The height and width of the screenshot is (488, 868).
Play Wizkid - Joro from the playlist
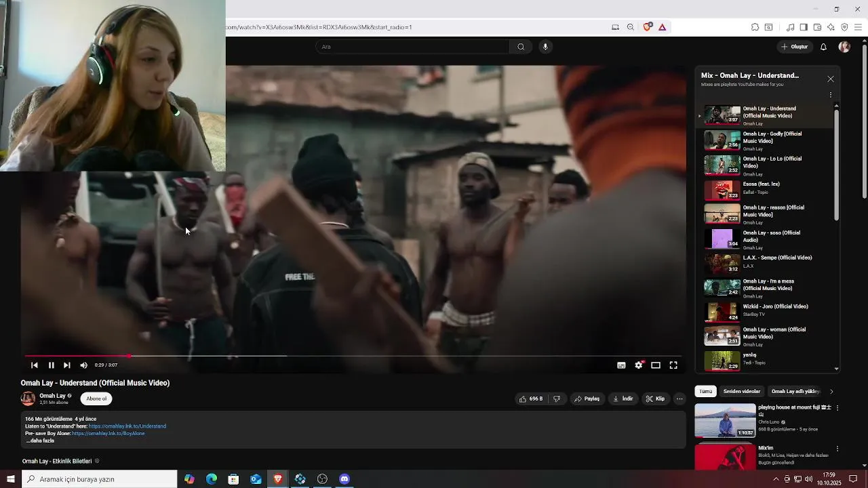tap(766, 312)
